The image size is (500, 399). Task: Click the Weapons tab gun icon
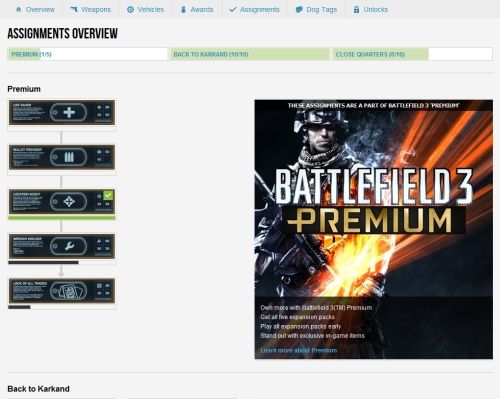click(74, 10)
